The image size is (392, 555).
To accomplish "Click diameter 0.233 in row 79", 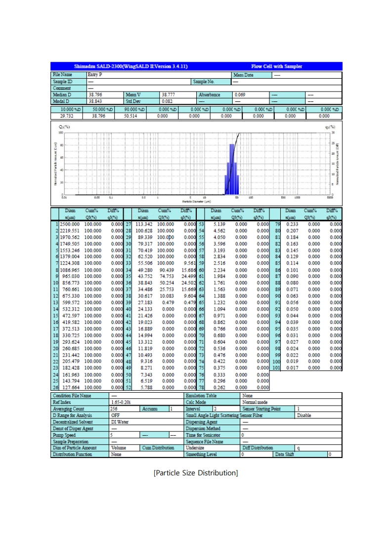I will [292, 224].
